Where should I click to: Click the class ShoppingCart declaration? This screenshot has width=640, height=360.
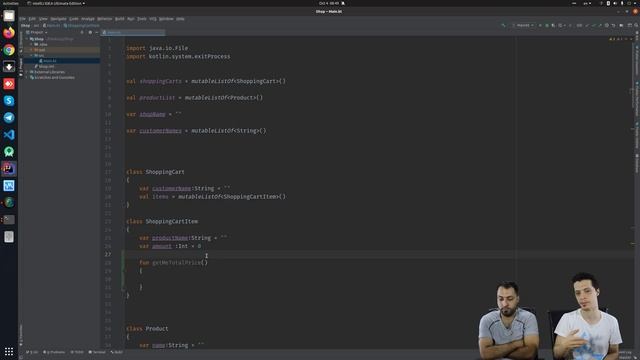point(155,172)
